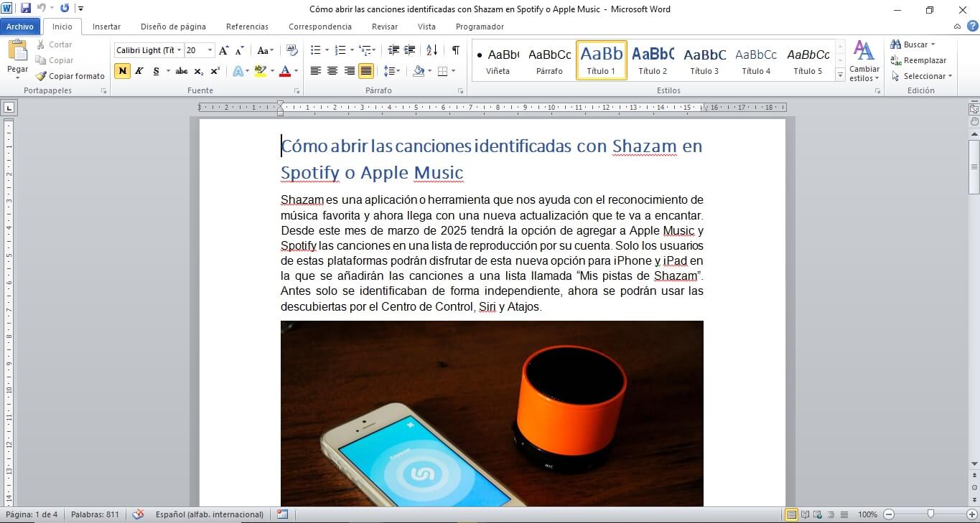Screen dimensions: 980x523
Task: Expand the Buscar dropdown arrow
Action: pos(933,44)
